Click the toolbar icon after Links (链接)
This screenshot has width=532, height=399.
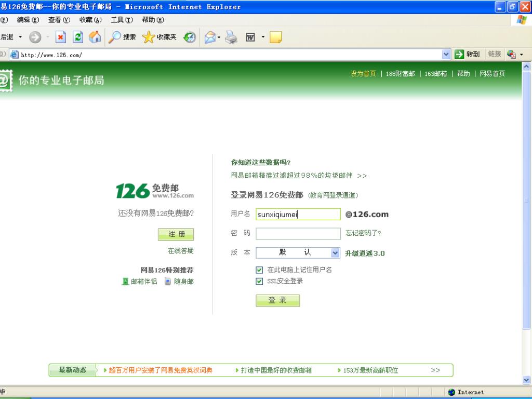511,54
